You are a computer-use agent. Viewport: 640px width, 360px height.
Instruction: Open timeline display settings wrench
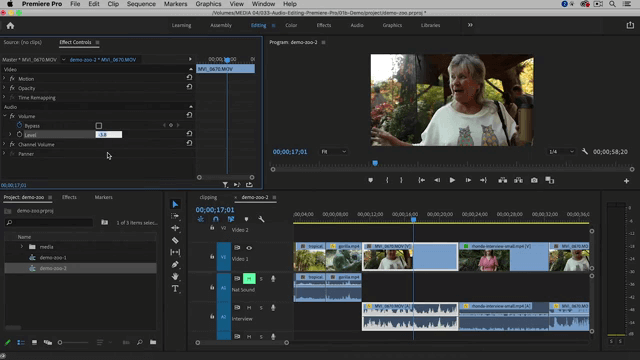pos(261,219)
